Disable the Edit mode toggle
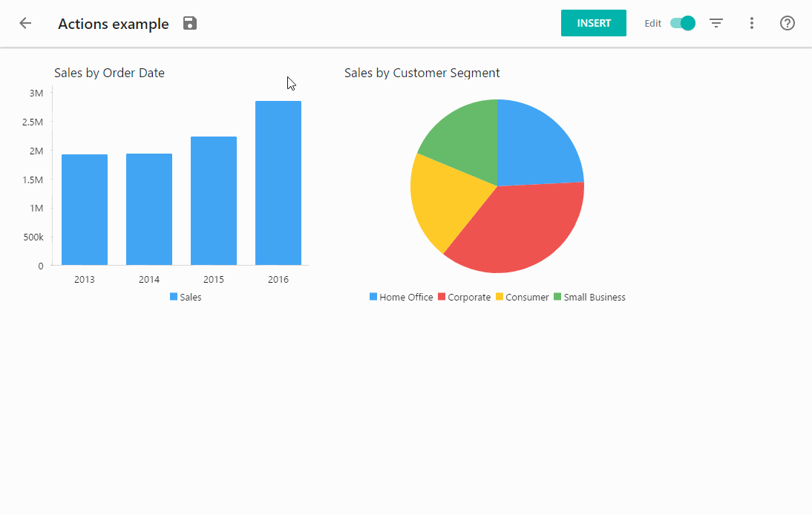This screenshot has height=515, width=812. (x=681, y=23)
